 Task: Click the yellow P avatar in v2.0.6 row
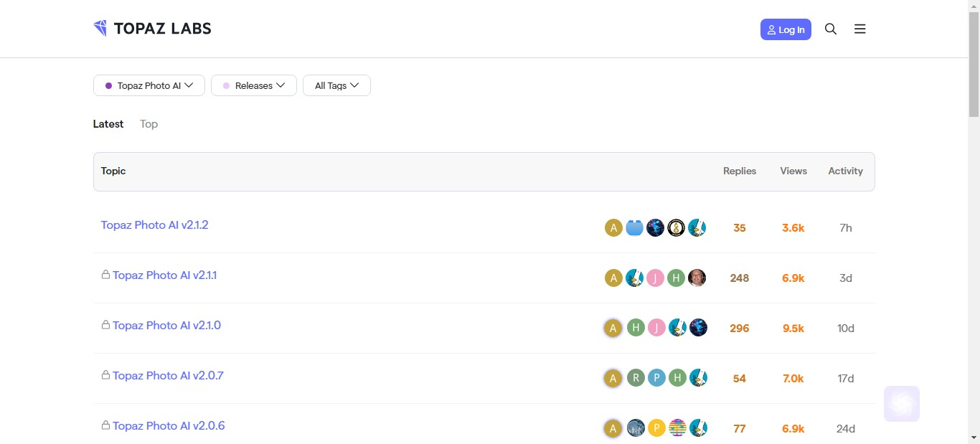(656, 429)
